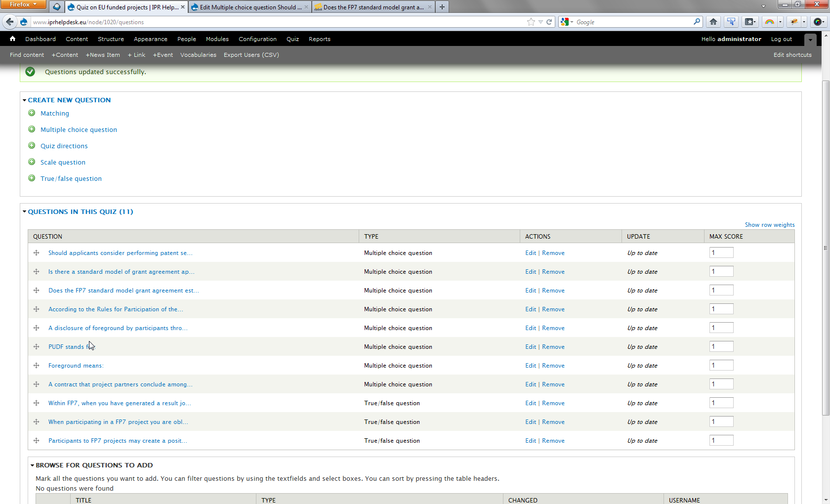Viewport: 830px width, 504px height.
Task: Click the select-element cursor toolbar icon
Action: pyautogui.click(x=731, y=22)
